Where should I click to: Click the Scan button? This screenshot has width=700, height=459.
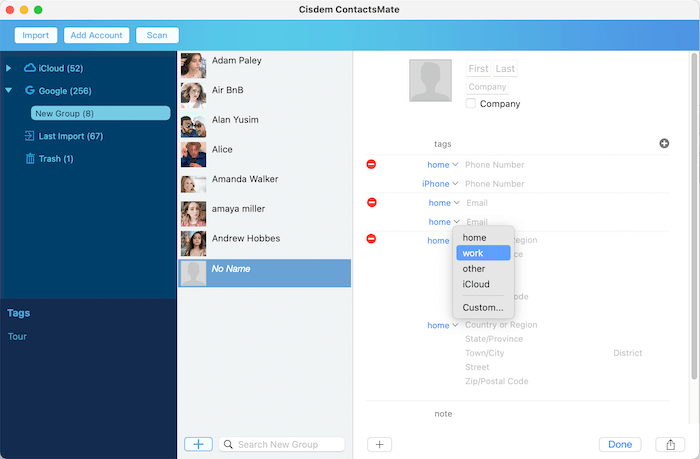(157, 35)
